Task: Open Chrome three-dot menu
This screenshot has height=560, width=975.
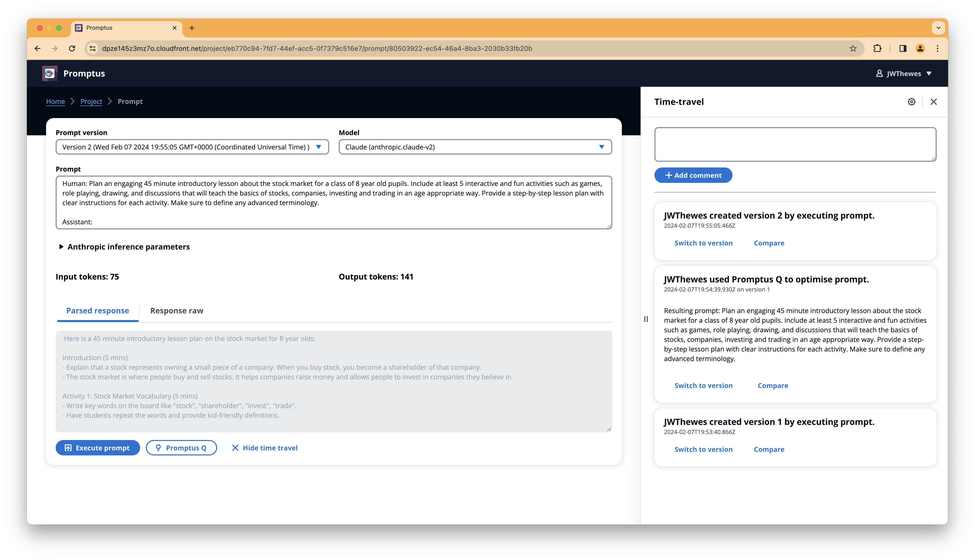Action: coord(937,48)
